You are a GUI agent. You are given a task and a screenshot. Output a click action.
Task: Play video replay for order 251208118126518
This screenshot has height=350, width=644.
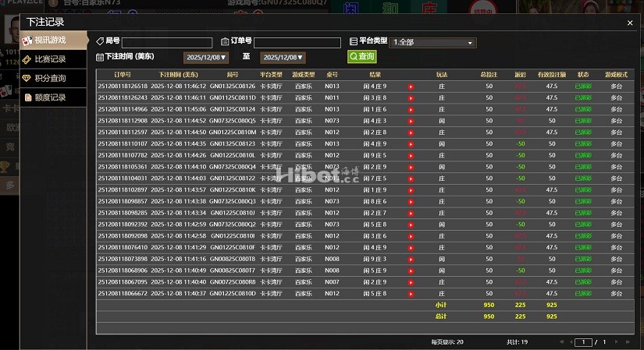(411, 86)
